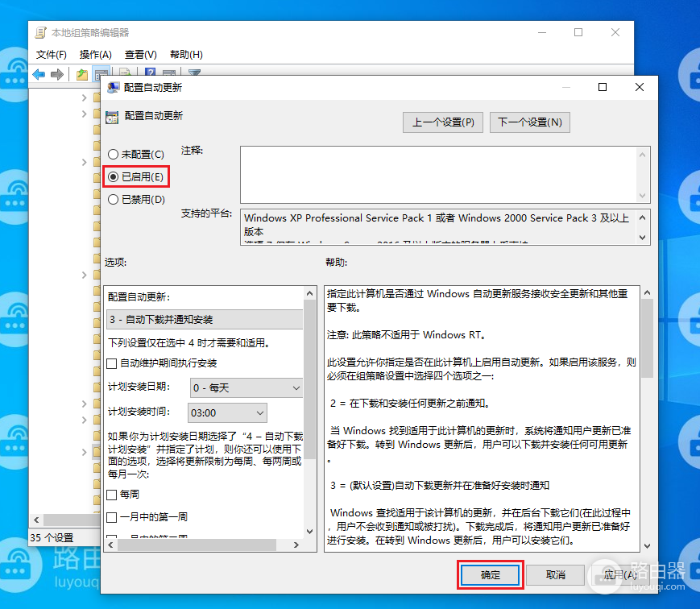This screenshot has width=700, height=609.
Task: Open the 计划安装日期 dropdown
Action: (x=246, y=388)
